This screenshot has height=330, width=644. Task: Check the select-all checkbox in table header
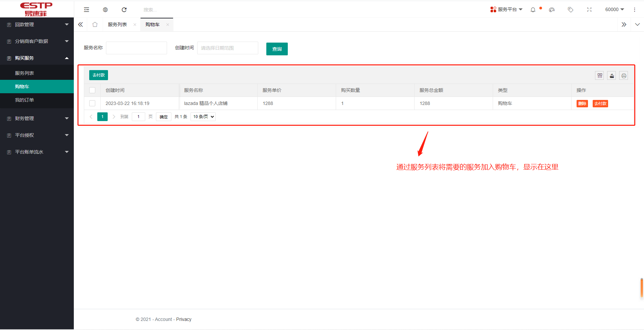pos(92,90)
